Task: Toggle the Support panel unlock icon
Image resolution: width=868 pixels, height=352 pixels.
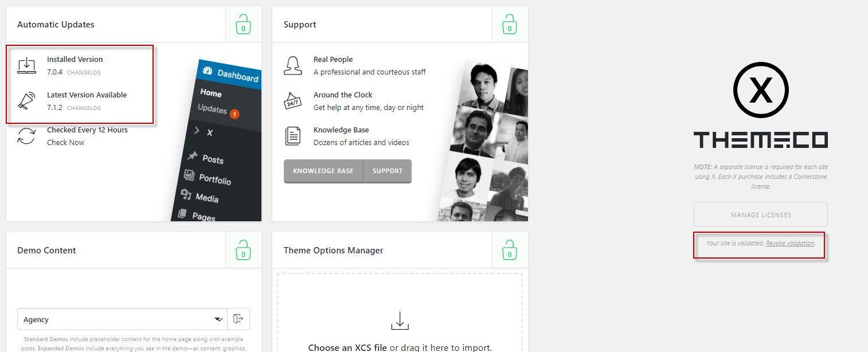Action: pyautogui.click(x=509, y=25)
